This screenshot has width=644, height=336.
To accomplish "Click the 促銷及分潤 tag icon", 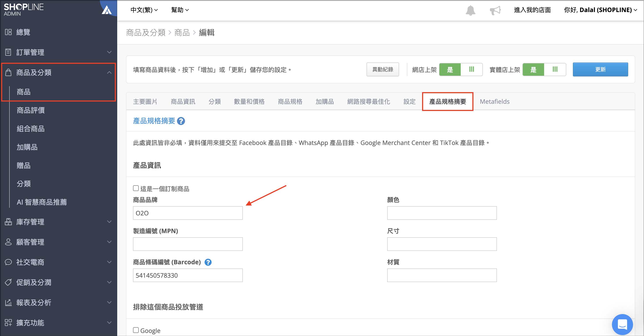I will (8, 282).
